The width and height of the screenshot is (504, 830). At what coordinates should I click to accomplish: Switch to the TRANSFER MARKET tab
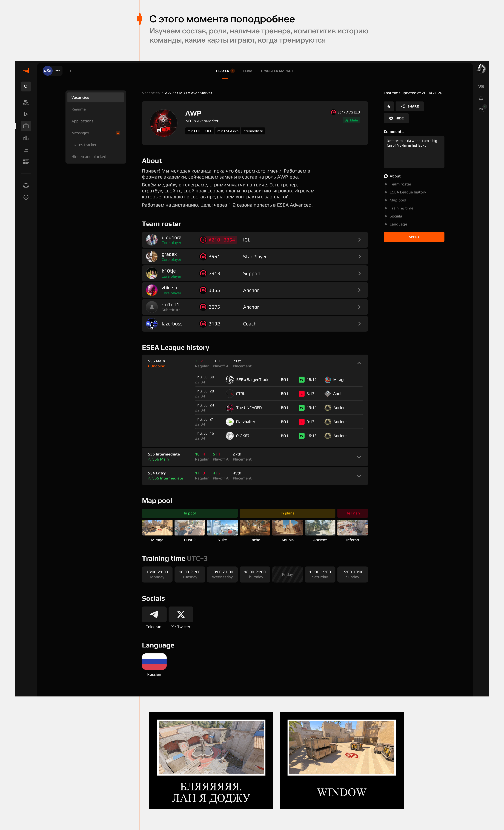pos(277,71)
